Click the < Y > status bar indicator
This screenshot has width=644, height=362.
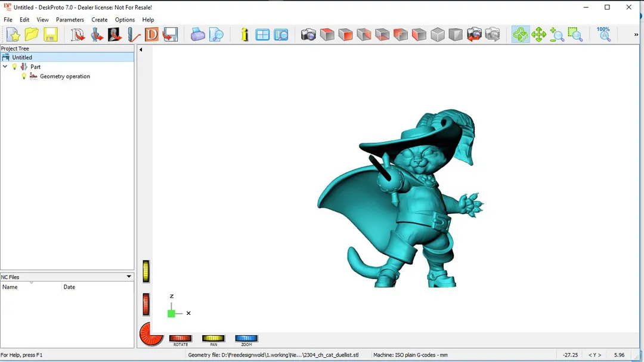click(x=595, y=355)
